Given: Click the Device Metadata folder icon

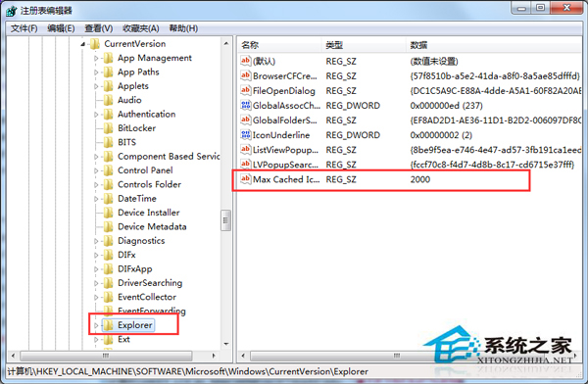Looking at the screenshot, I should tap(108, 227).
